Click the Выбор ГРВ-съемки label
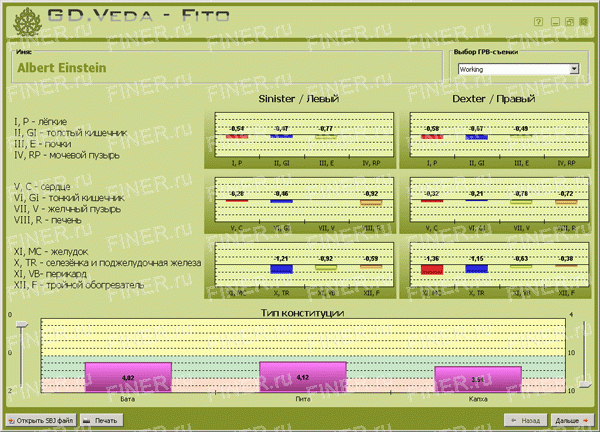The image size is (600, 432). pos(486,52)
